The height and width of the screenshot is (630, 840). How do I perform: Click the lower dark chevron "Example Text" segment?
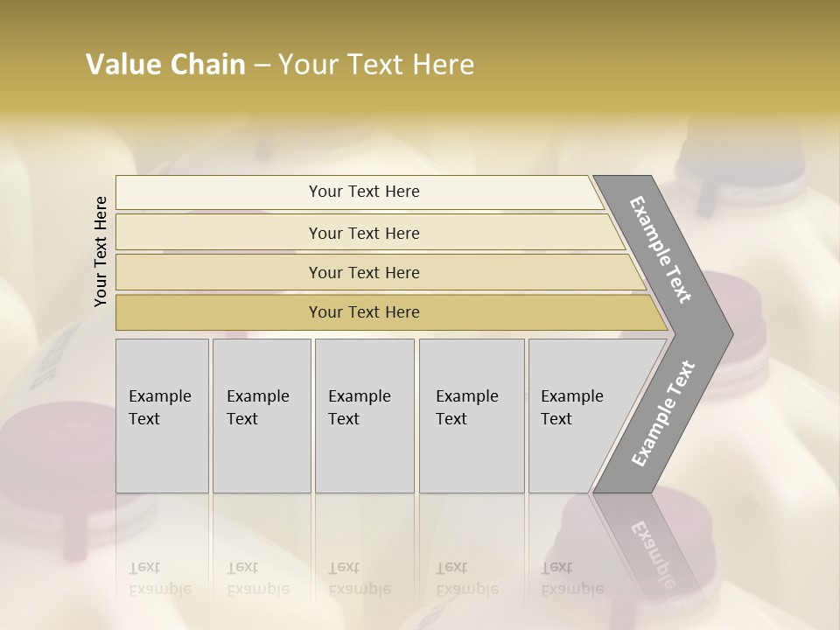[x=663, y=413]
